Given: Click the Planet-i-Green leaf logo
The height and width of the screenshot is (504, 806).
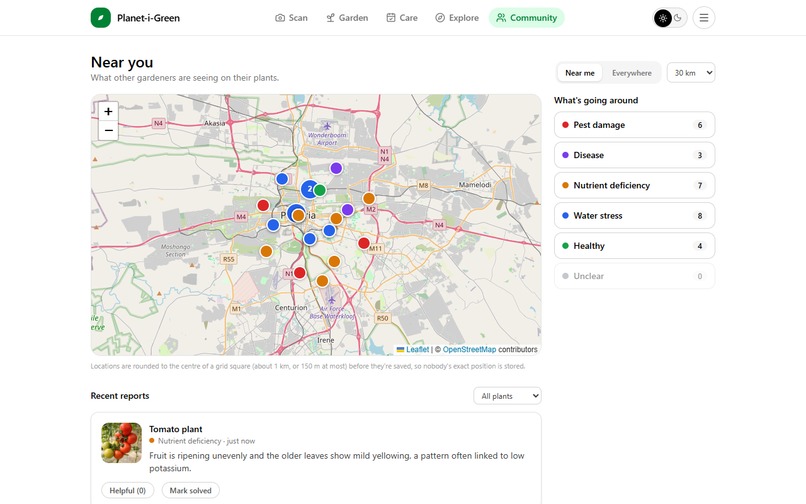Looking at the screenshot, I should pos(101,17).
